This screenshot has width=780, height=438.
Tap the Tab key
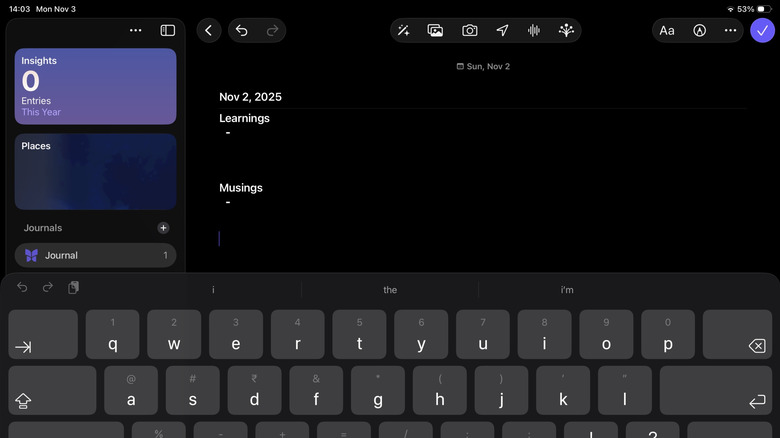click(43, 334)
